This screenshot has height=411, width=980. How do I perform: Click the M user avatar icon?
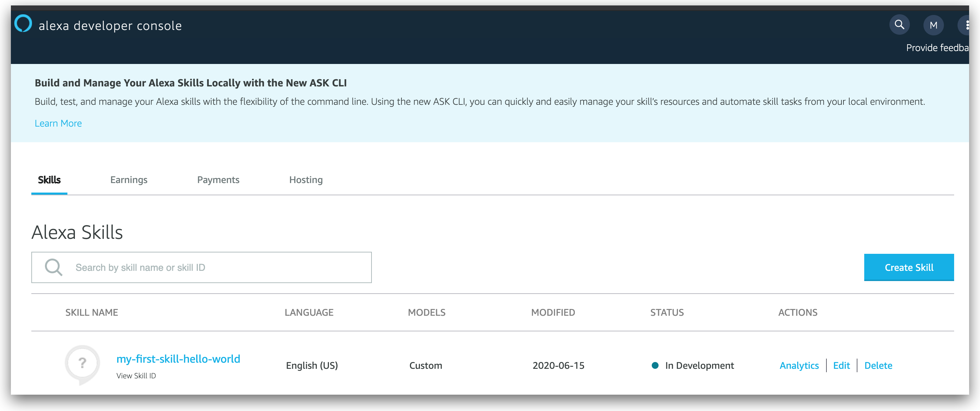point(934,25)
